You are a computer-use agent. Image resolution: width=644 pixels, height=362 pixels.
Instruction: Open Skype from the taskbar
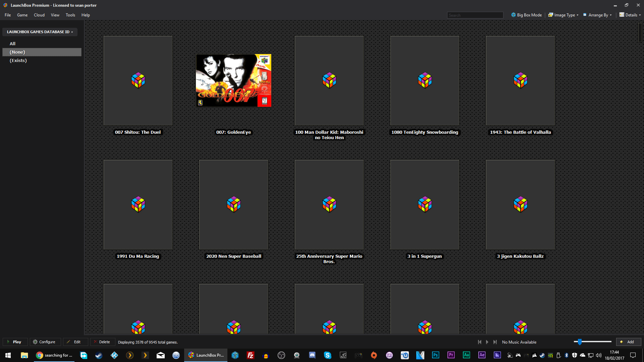(328, 355)
